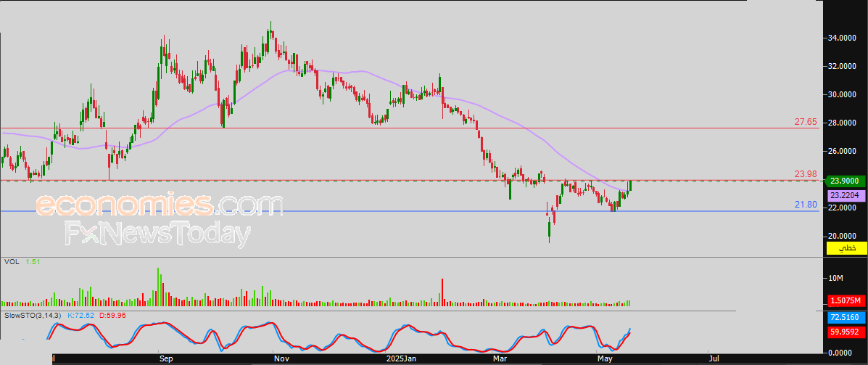This screenshot has height=365, width=868.
Task: Click the May date axis label
Action: coord(605,359)
